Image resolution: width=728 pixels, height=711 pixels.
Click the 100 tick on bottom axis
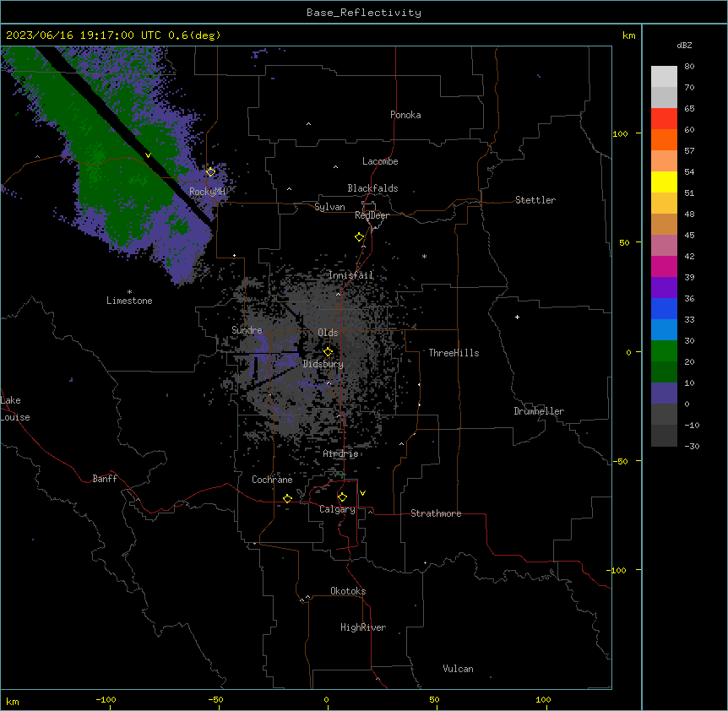tap(544, 699)
